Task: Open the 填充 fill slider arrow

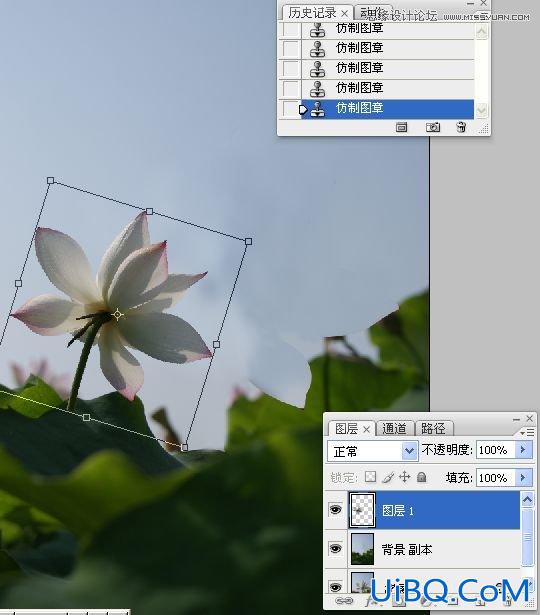Action: click(523, 478)
